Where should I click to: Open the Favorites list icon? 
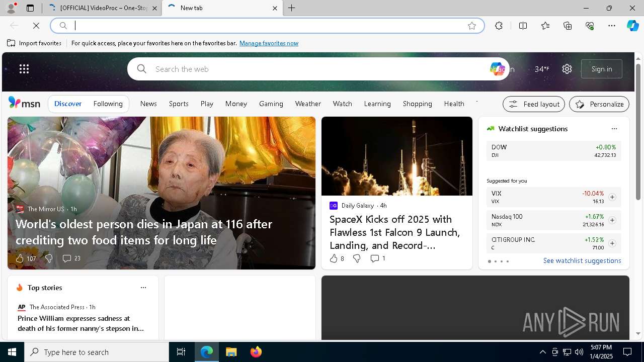545,26
